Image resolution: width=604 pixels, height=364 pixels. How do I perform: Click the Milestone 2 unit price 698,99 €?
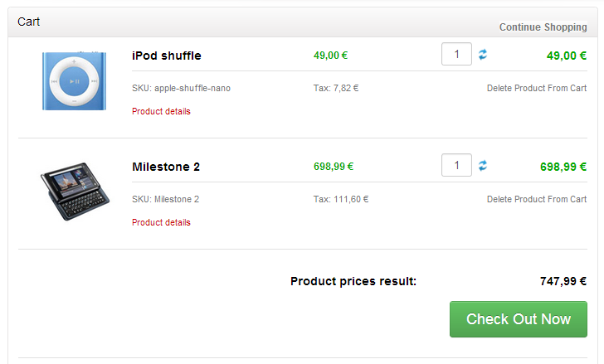tap(334, 167)
